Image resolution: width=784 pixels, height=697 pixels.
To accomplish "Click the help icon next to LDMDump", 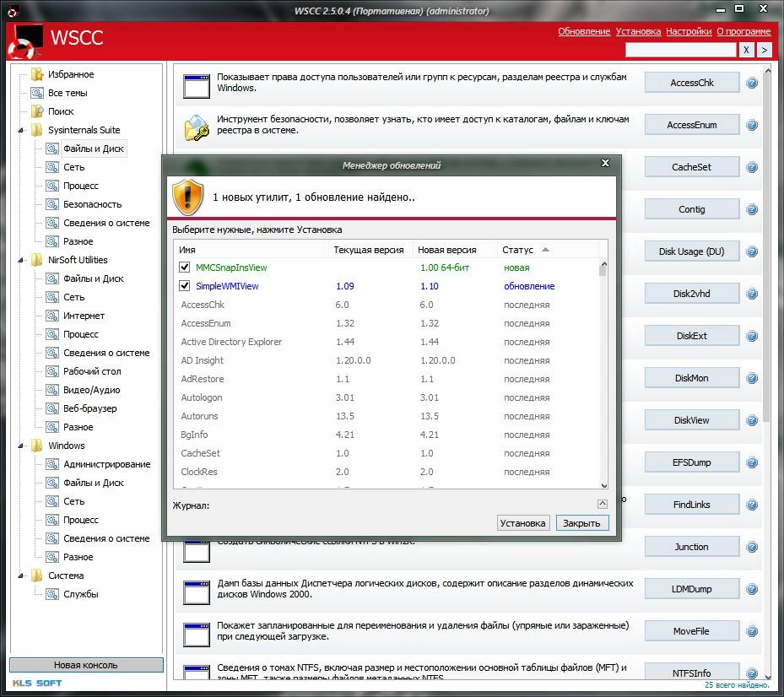I will pos(751,589).
